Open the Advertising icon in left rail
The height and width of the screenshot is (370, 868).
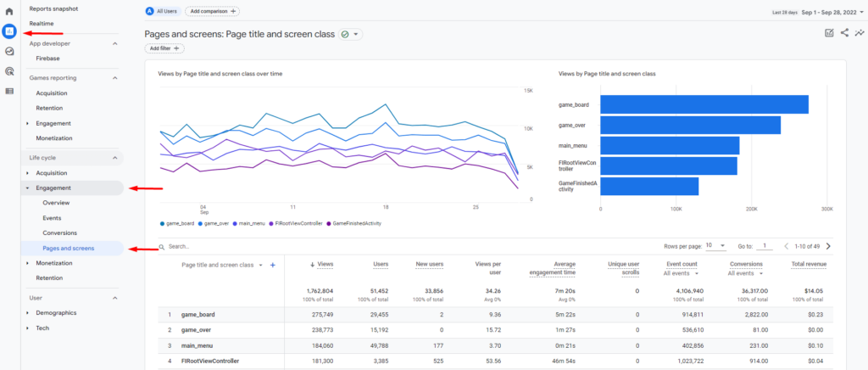[x=8, y=71]
